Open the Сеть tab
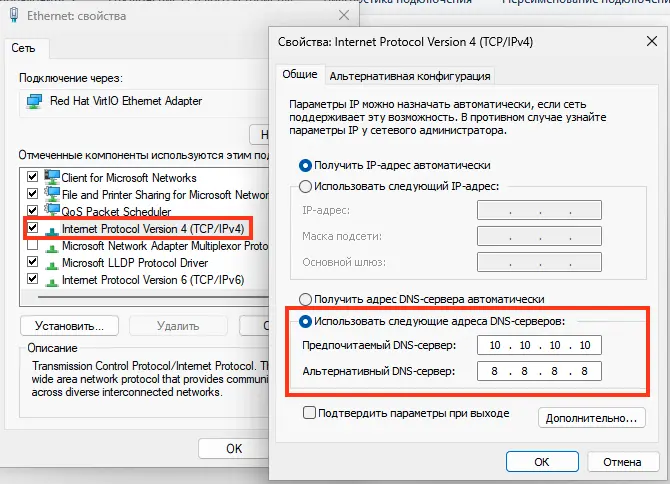The width and height of the screenshot is (670, 484). pos(24,48)
